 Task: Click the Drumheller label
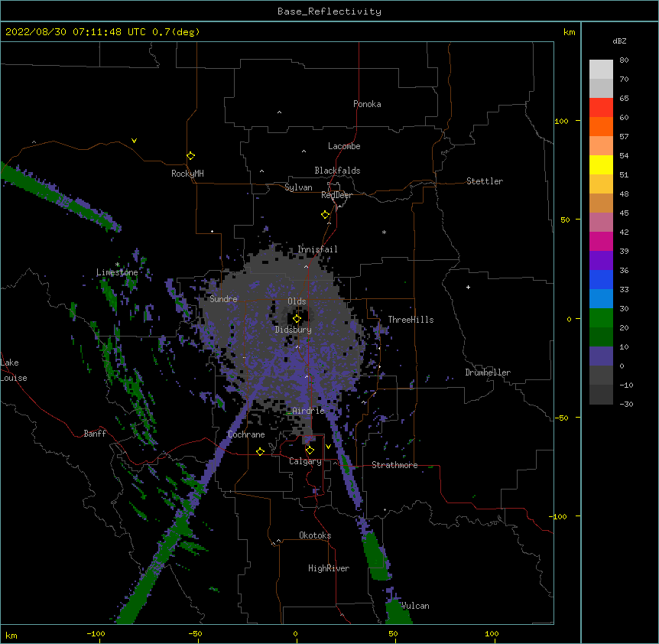(488, 372)
